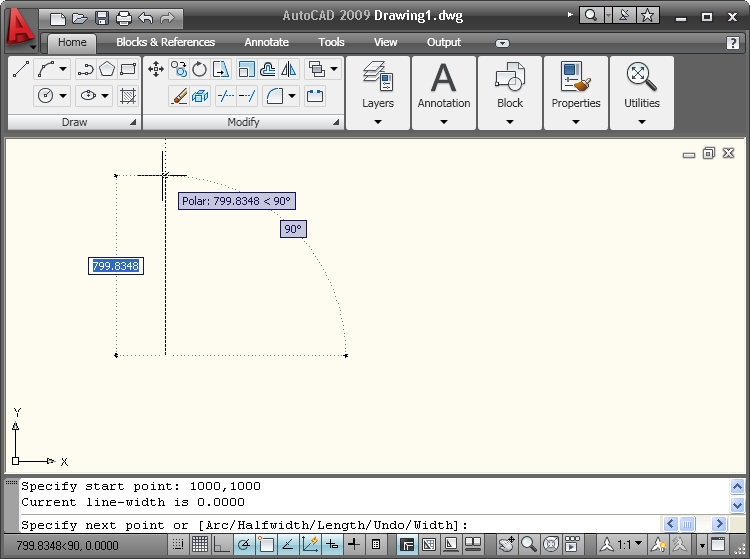Click Open file in quick access toolbar
The image size is (750, 559).
click(x=79, y=18)
